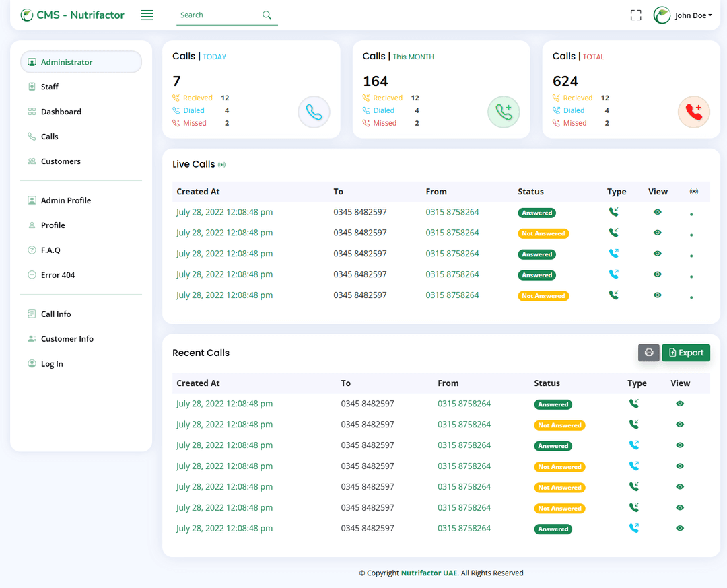This screenshot has height=588, width=727.
Task: Click the blue phone icon in Calls Today
Action: [x=314, y=112]
